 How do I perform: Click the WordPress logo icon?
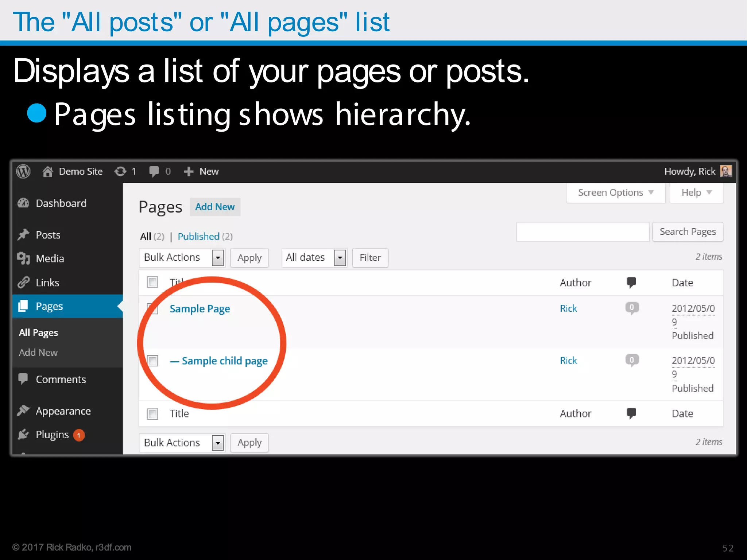pos(23,171)
